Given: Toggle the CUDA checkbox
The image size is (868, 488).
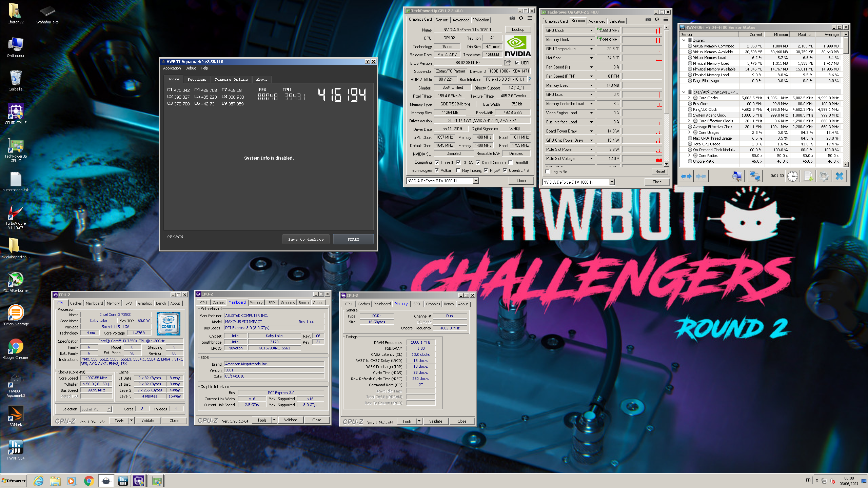Looking at the screenshot, I should pos(458,162).
